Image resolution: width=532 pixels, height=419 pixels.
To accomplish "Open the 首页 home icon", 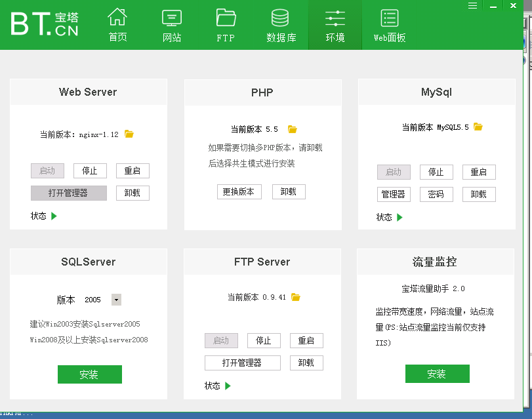I will [x=117, y=17].
